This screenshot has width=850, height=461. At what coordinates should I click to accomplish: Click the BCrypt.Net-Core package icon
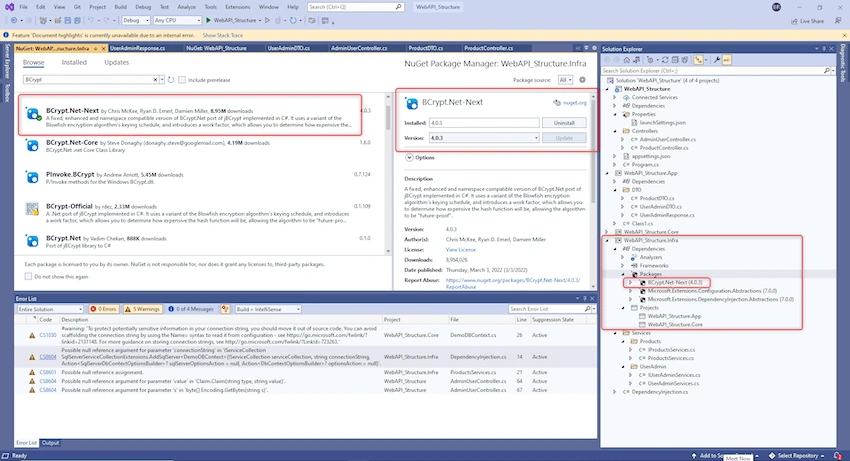33,146
